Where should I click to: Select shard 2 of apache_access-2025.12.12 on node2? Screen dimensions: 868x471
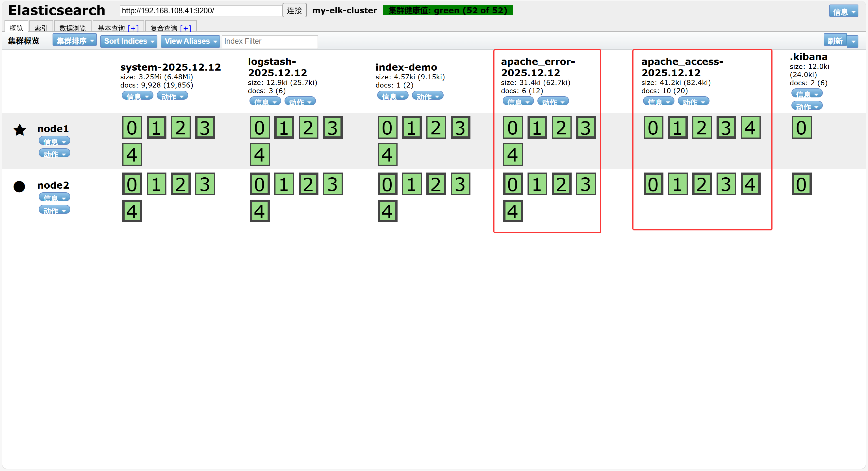click(702, 184)
